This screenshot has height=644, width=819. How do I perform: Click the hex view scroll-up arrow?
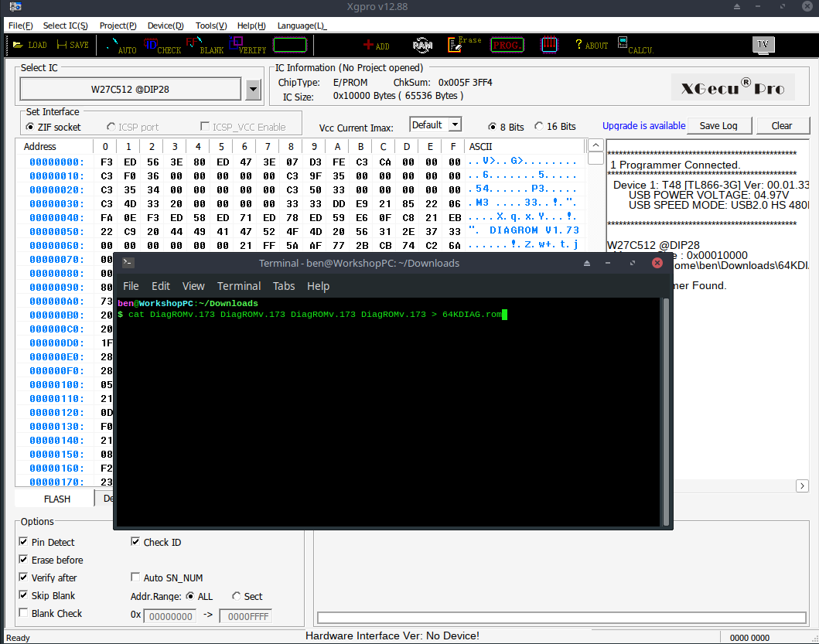[x=596, y=145]
